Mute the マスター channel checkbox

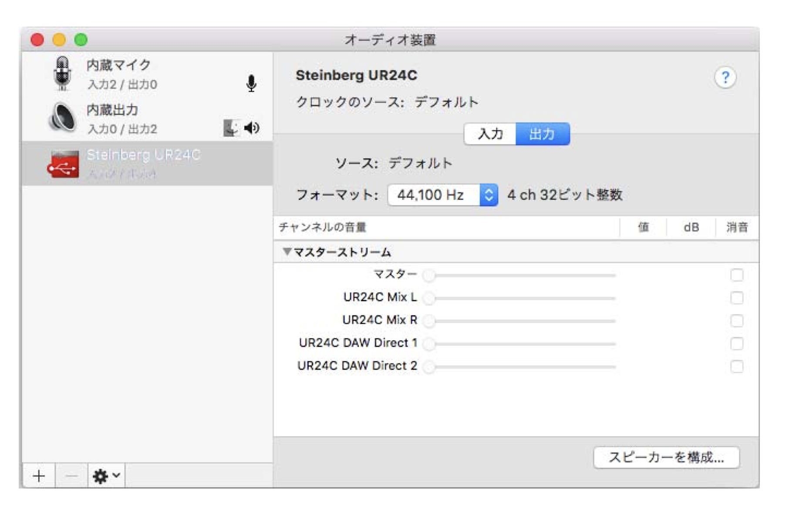click(737, 275)
